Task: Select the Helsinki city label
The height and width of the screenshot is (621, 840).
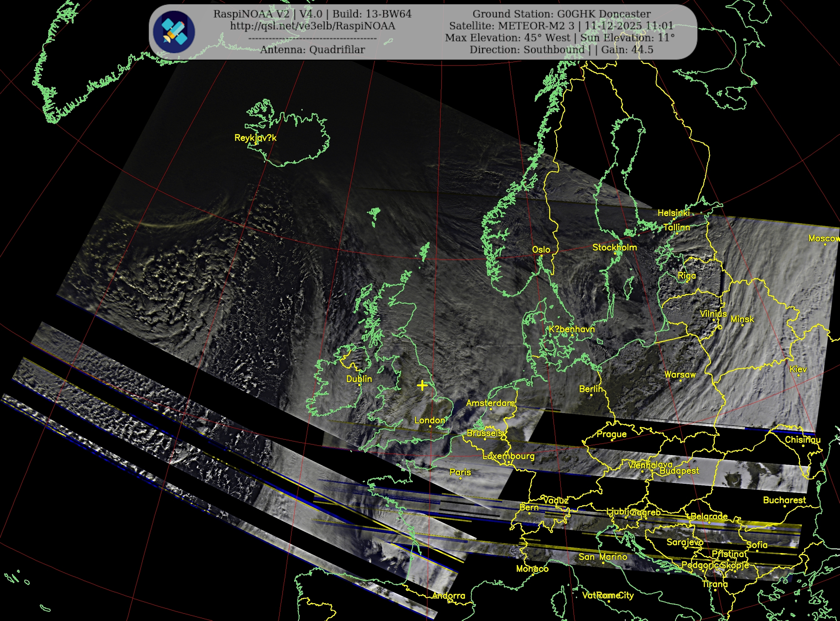Action: [x=673, y=213]
